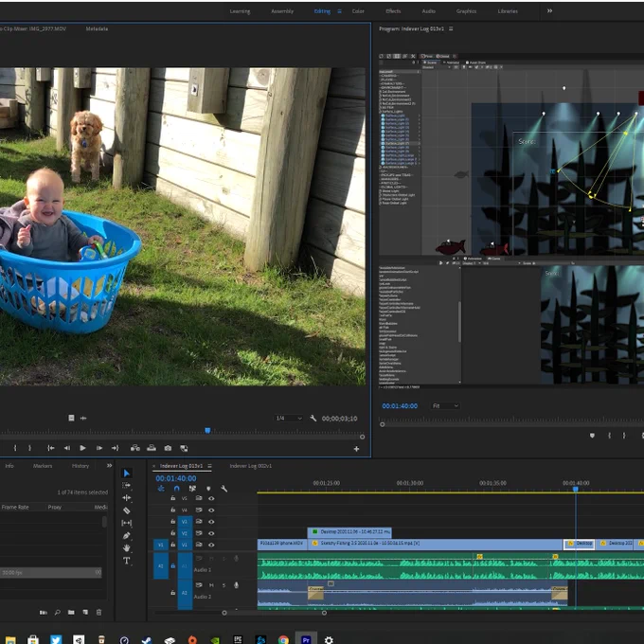Switch to the Color workspace tab
Viewport: 644px width, 644px height.
click(358, 11)
